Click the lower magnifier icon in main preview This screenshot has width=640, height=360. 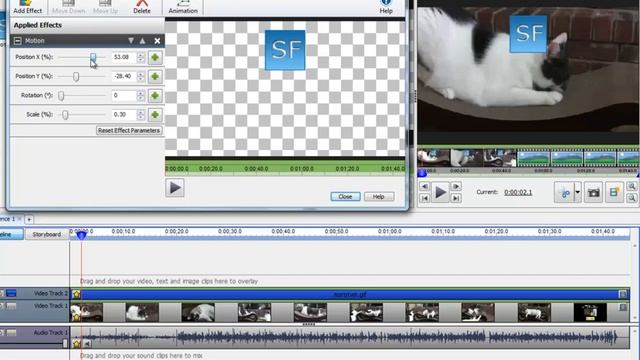coord(632,198)
